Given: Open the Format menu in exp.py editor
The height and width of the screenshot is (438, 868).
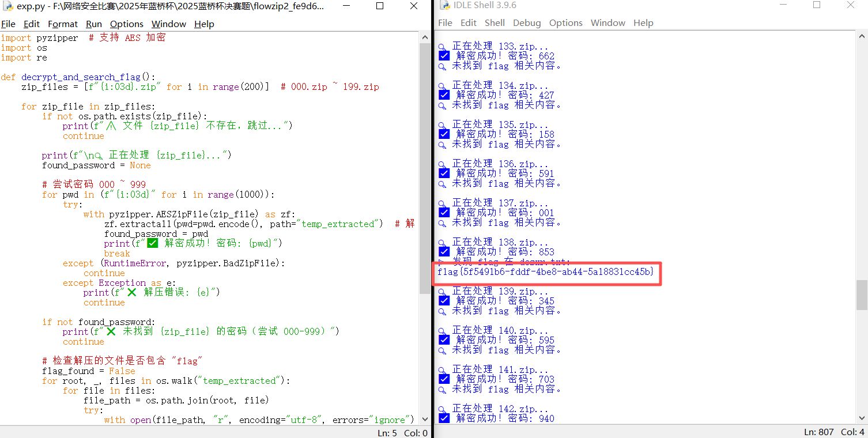Looking at the screenshot, I should pyautogui.click(x=62, y=24).
